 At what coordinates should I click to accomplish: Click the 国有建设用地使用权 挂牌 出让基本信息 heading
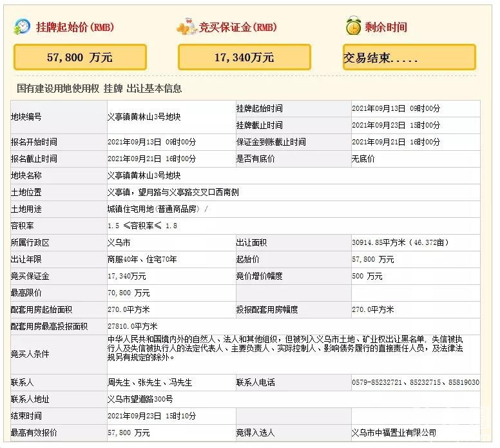pyautogui.click(x=99, y=89)
